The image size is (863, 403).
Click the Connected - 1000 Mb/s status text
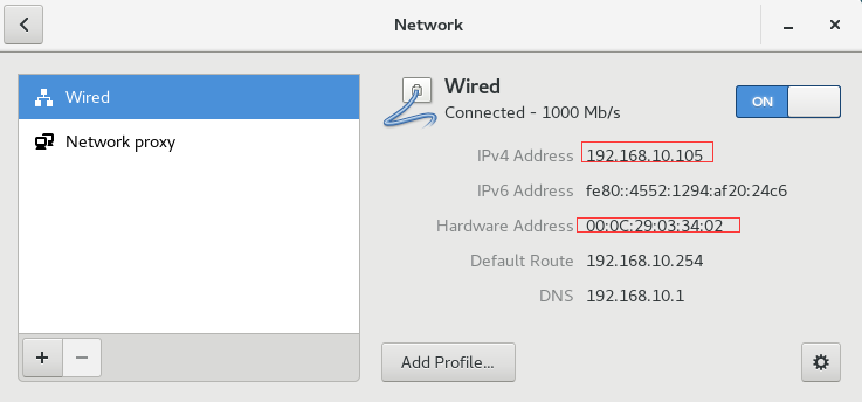click(532, 113)
